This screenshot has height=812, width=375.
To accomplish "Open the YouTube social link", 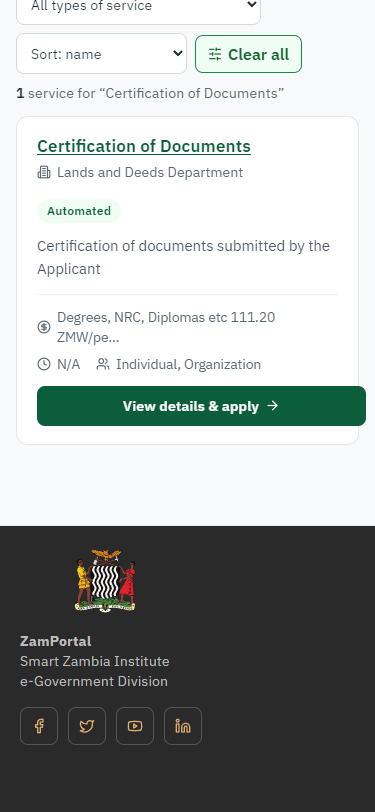I will pyautogui.click(x=135, y=726).
